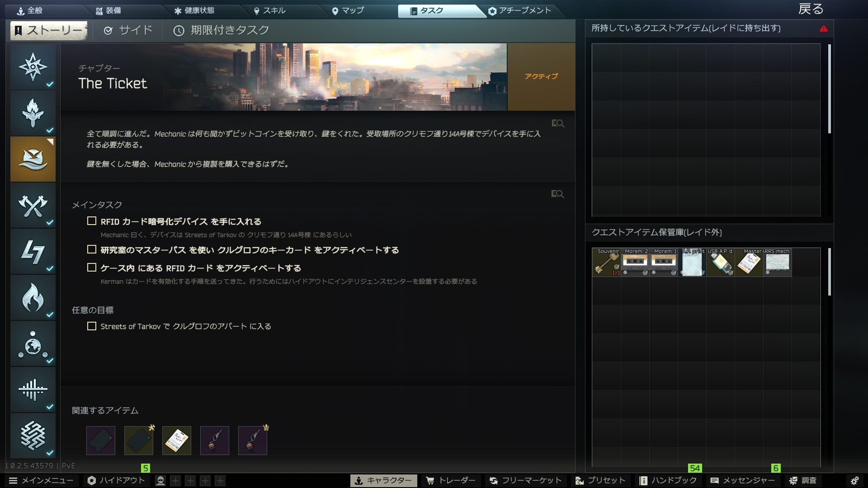Select the lightning bolt chapter icon
Viewport: 868px width, 488px height.
[33, 252]
